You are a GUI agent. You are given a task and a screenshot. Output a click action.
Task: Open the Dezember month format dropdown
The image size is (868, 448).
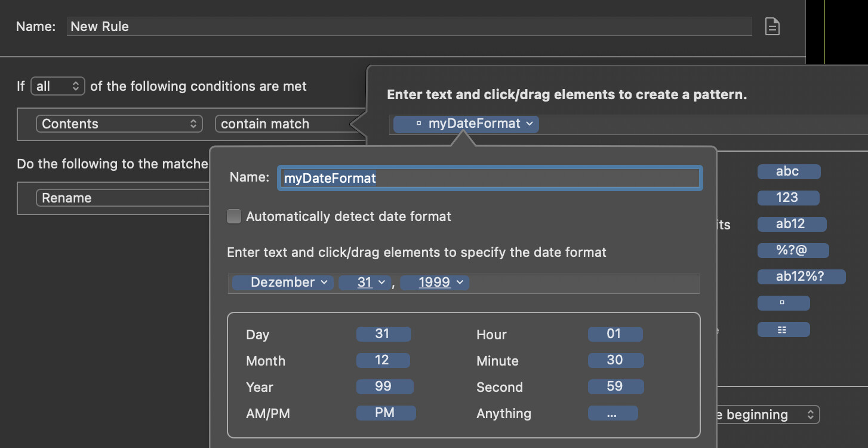[x=282, y=282]
